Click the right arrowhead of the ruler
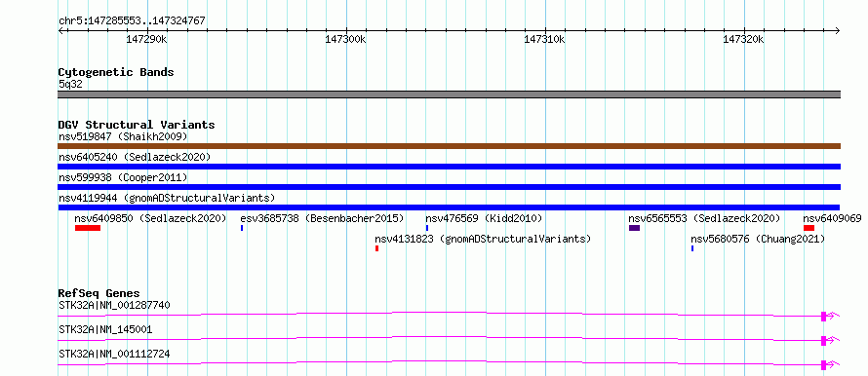868x376 pixels. [838, 30]
